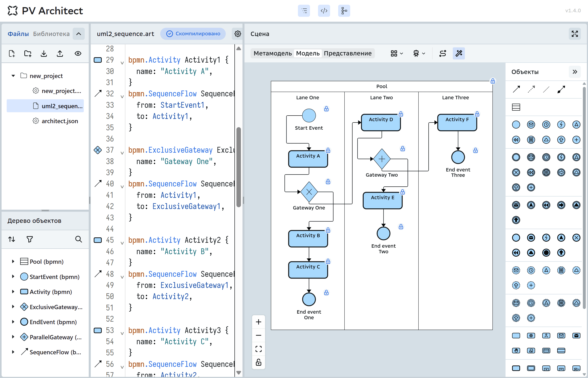The width and height of the screenshot is (588, 378).
Task: Toggle the lock beside Activity A
Action: [328, 150]
